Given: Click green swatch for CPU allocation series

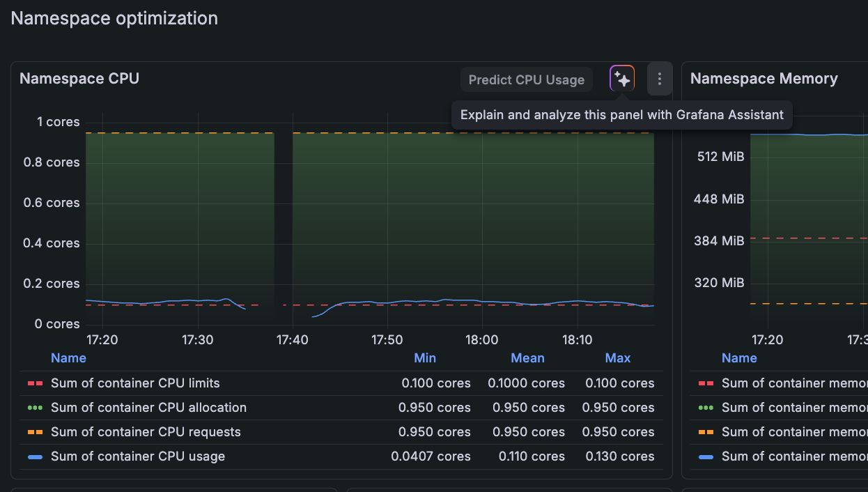Looking at the screenshot, I should click(35, 408).
